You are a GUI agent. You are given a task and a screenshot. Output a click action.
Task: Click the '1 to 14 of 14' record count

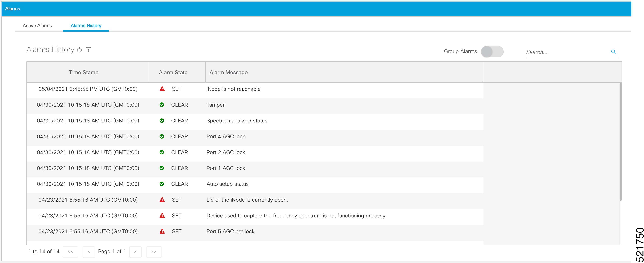tap(44, 252)
